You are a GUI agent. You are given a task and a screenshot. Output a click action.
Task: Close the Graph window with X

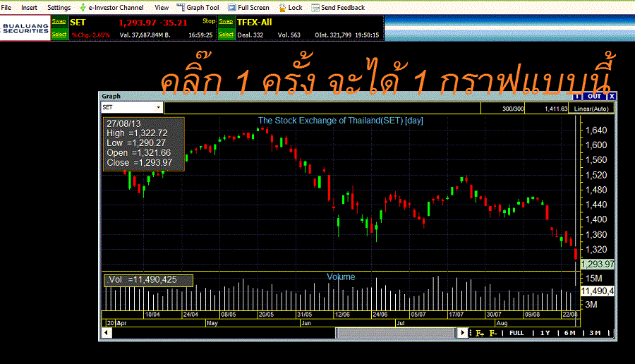pos(612,97)
